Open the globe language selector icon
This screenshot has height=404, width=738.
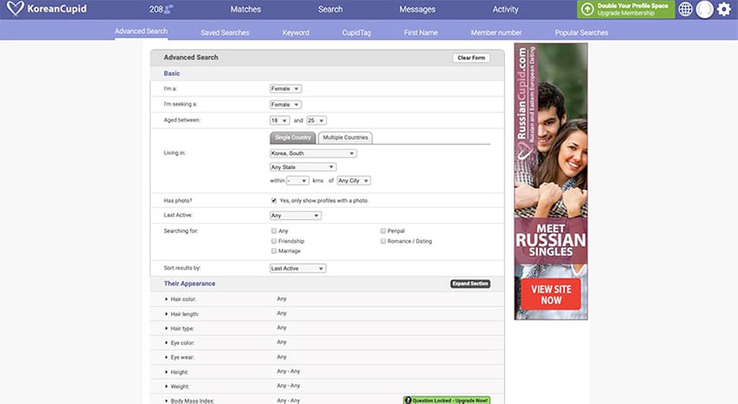(685, 9)
